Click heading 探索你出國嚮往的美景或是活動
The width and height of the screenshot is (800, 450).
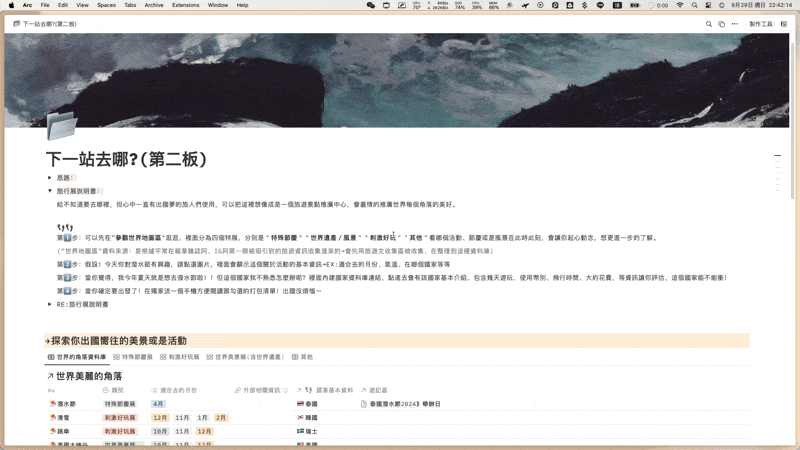click(119, 341)
